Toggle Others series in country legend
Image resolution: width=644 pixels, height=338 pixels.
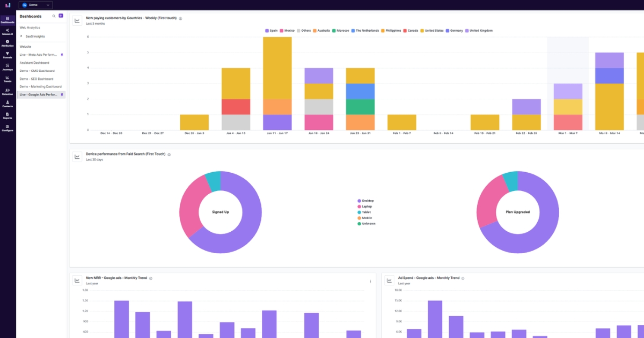304,31
